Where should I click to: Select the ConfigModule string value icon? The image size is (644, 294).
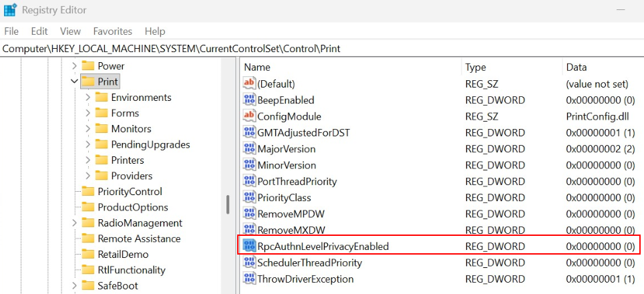point(249,116)
